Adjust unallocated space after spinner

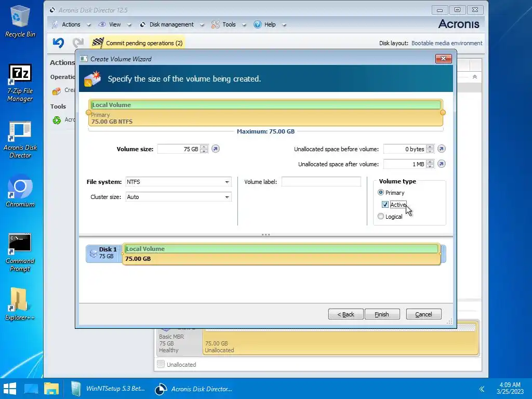pos(430,164)
